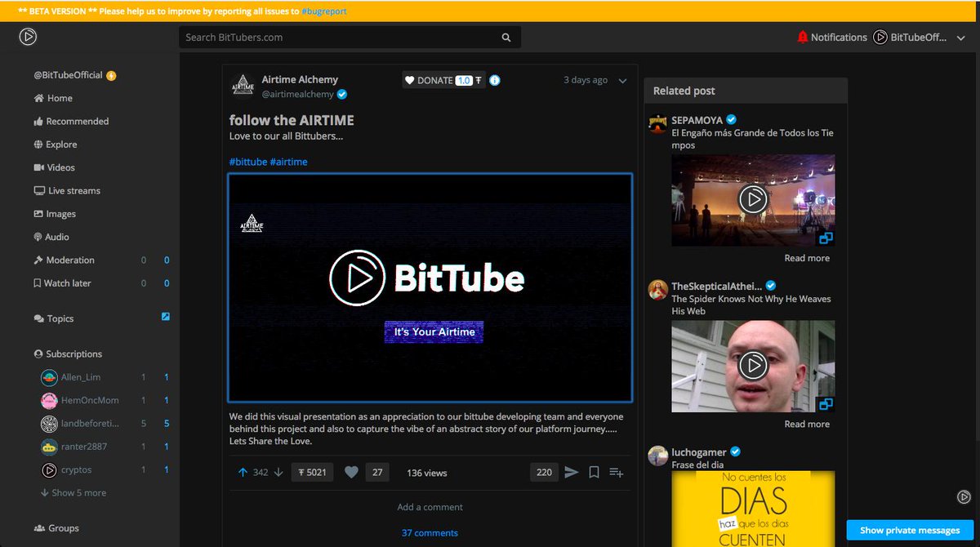This screenshot has width=980, height=547.
Task: Like the post with the heart icon
Action: pos(351,472)
